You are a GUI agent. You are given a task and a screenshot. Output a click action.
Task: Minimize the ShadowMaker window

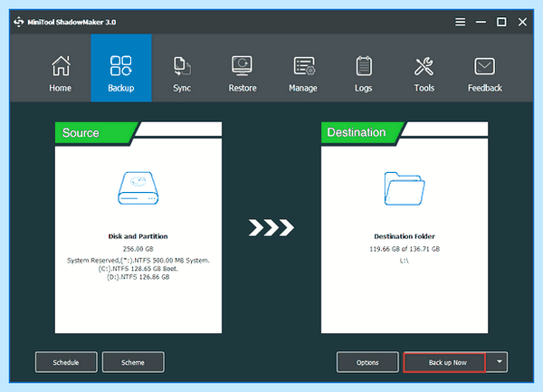click(481, 22)
